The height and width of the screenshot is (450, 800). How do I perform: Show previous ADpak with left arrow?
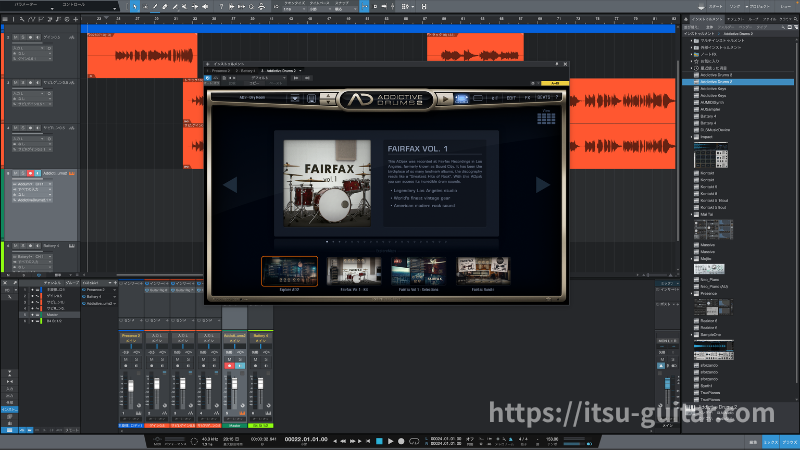(x=230, y=185)
